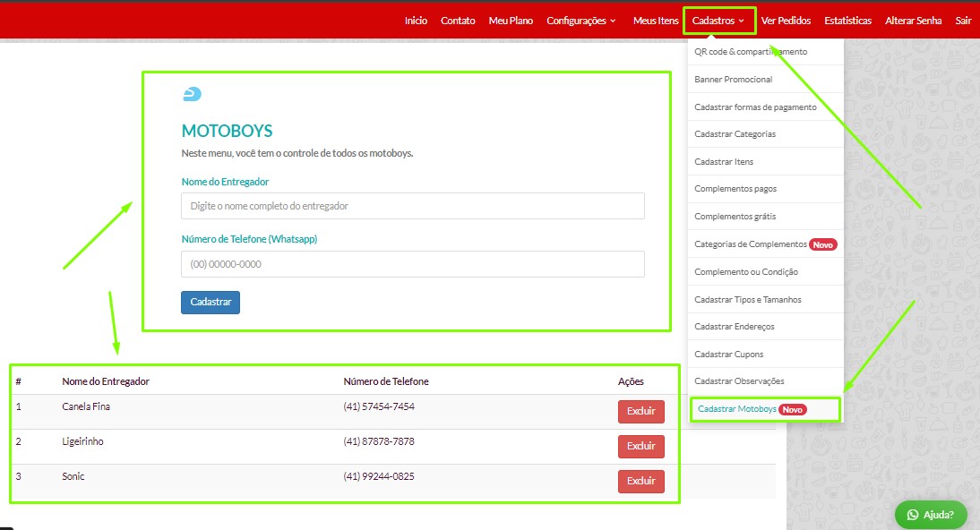Go to Ver Pedidos in top navigation
The image size is (980, 530).
pos(786,21)
